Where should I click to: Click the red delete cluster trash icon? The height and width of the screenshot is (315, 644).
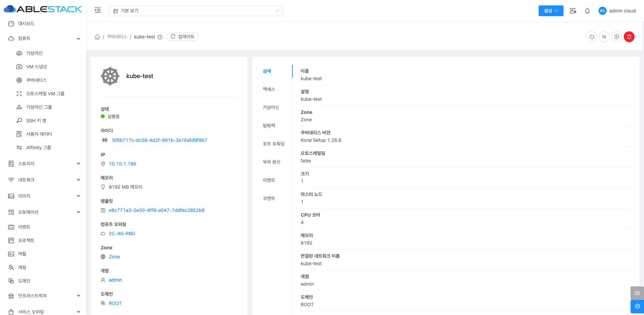tap(629, 37)
